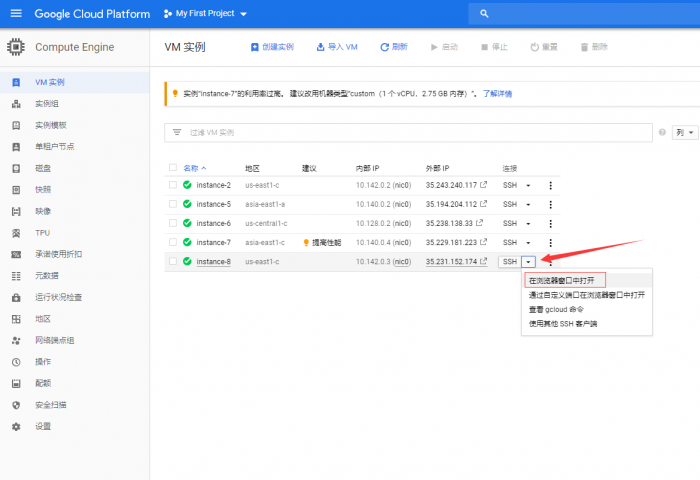Click the 安全扫描 shield icon
The image size is (700, 480).
[16, 405]
